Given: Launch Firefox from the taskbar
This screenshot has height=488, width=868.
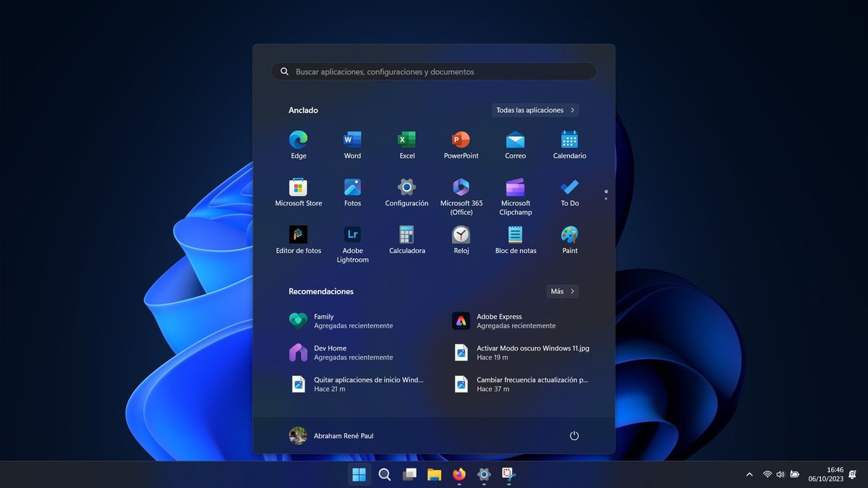Looking at the screenshot, I should coord(459,475).
